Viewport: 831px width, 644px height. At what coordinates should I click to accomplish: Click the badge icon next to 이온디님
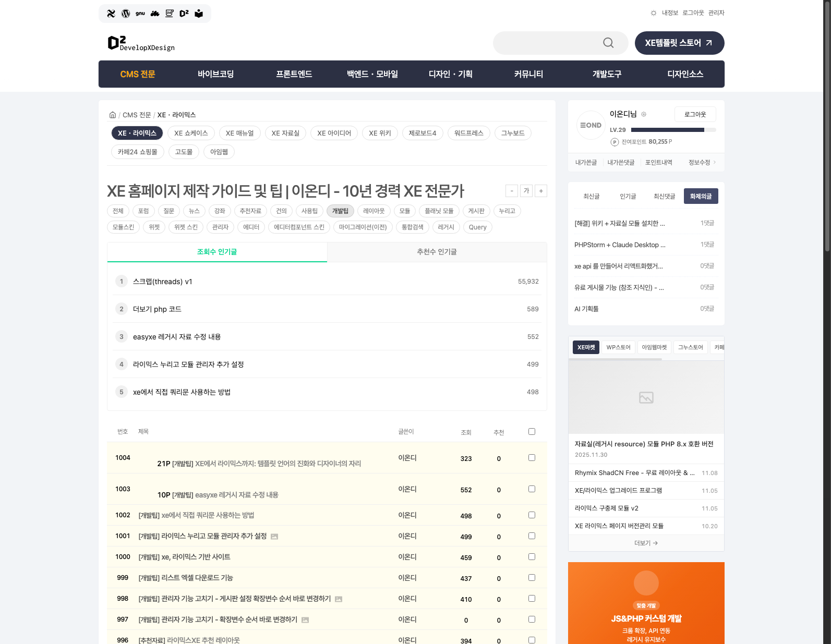point(644,114)
